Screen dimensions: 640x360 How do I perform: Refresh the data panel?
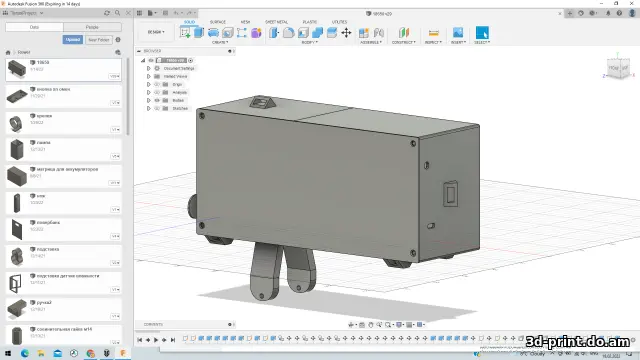click(107, 13)
